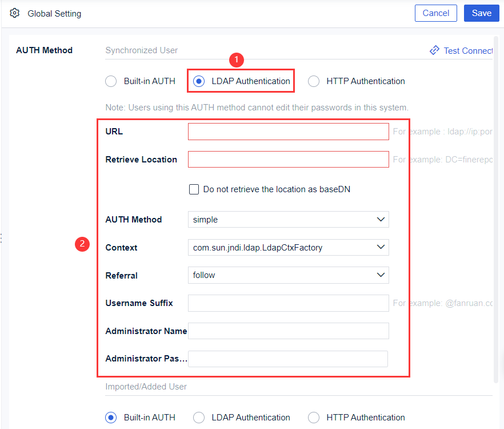The image size is (504, 429).
Task: Click the Test Connection icon at top right
Action: tap(434, 50)
